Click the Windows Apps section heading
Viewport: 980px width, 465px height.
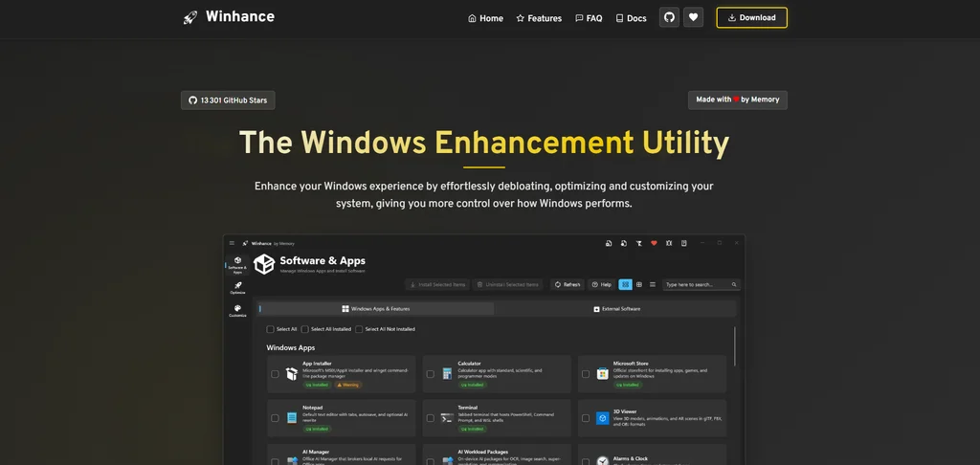click(x=291, y=347)
